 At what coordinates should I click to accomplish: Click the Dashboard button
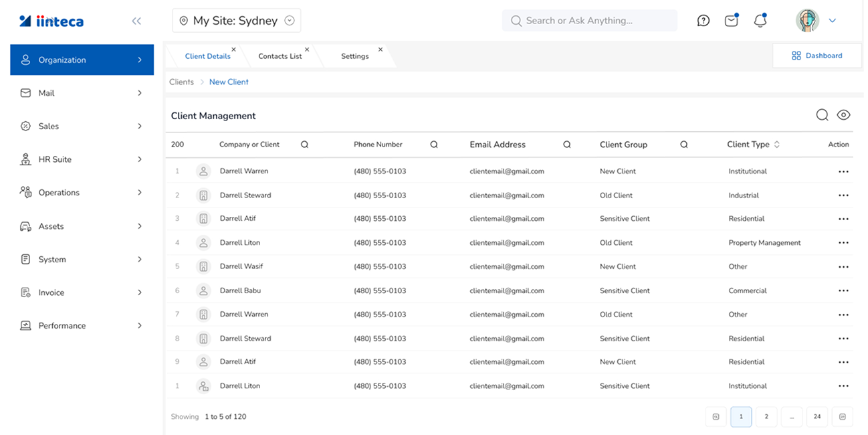point(817,56)
